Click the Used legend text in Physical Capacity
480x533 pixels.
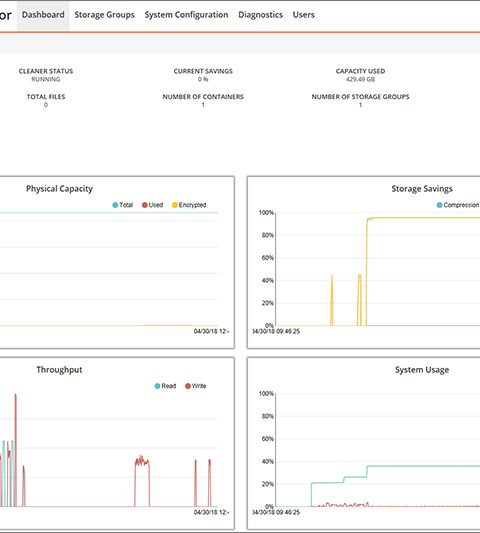(x=156, y=205)
